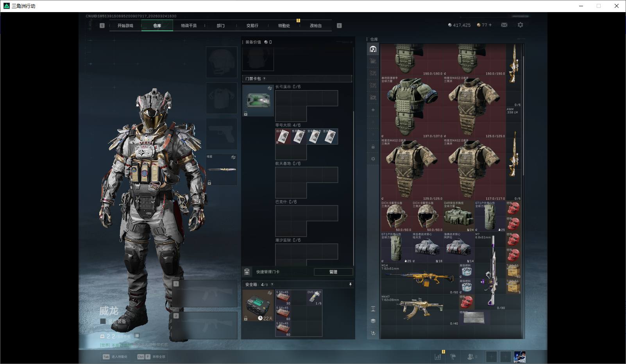Toggle the 显示装备 checkbox
Screen dimensions: 626x364
(x=103, y=321)
